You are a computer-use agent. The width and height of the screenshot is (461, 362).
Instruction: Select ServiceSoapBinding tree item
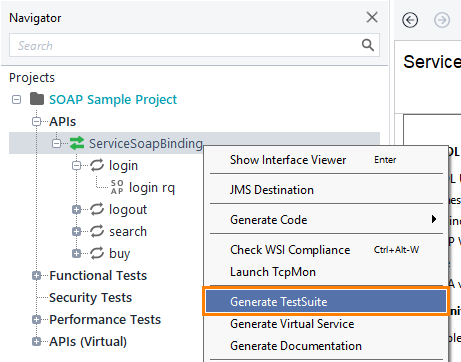(x=146, y=144)
